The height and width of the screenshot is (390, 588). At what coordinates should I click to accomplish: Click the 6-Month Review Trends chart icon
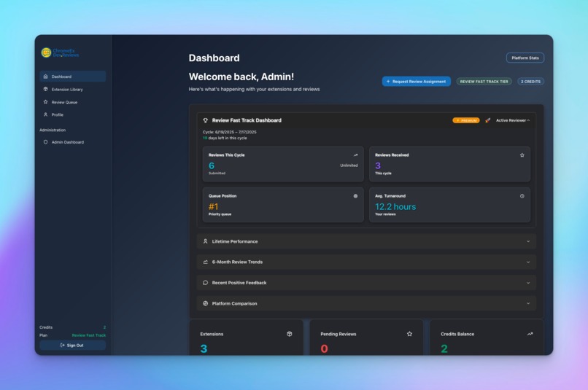click(x=206, y=262)
